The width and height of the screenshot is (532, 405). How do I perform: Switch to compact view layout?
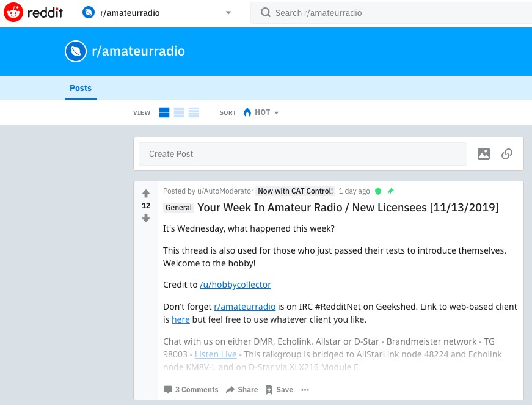point(194,112)
